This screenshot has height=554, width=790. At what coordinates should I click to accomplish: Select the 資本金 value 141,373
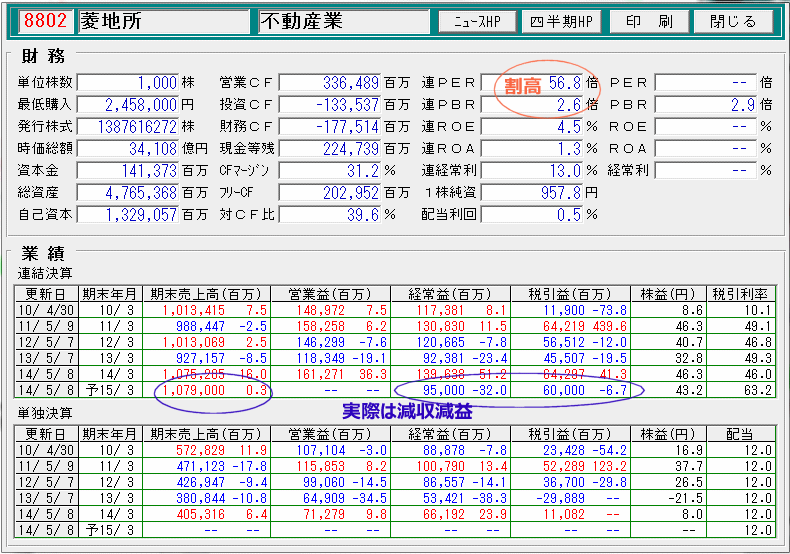coord(128,171)
